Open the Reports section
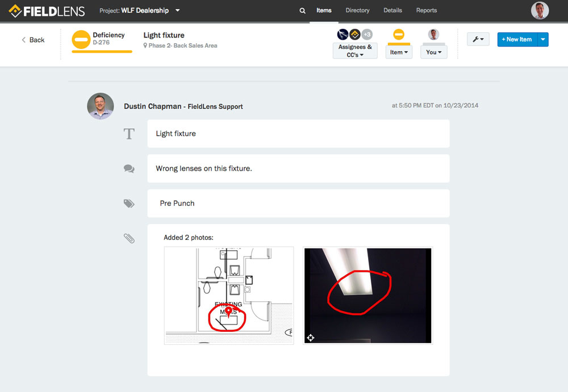The height and width of the screenshot is (392, 568). (426, 10)
